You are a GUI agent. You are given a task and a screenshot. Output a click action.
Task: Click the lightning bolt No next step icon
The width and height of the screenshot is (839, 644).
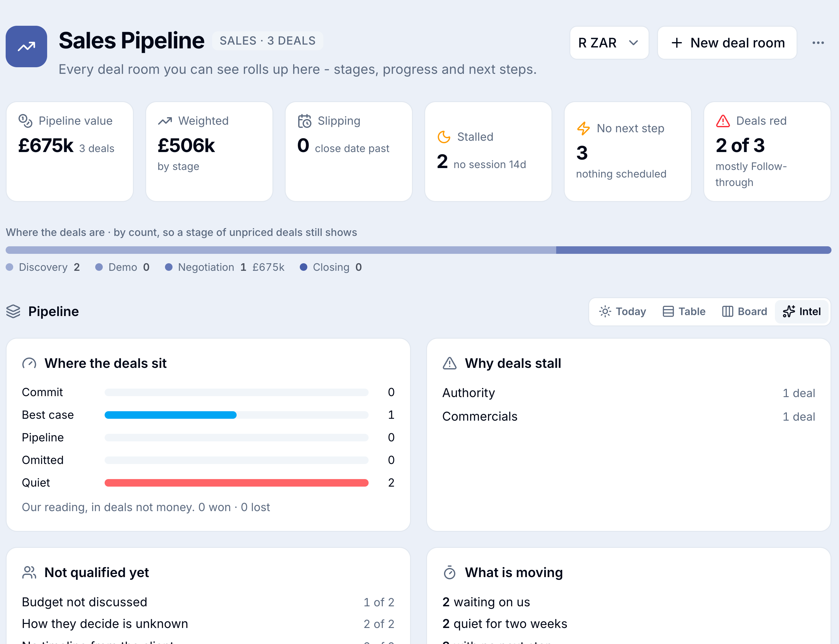[x=584, y=128]
